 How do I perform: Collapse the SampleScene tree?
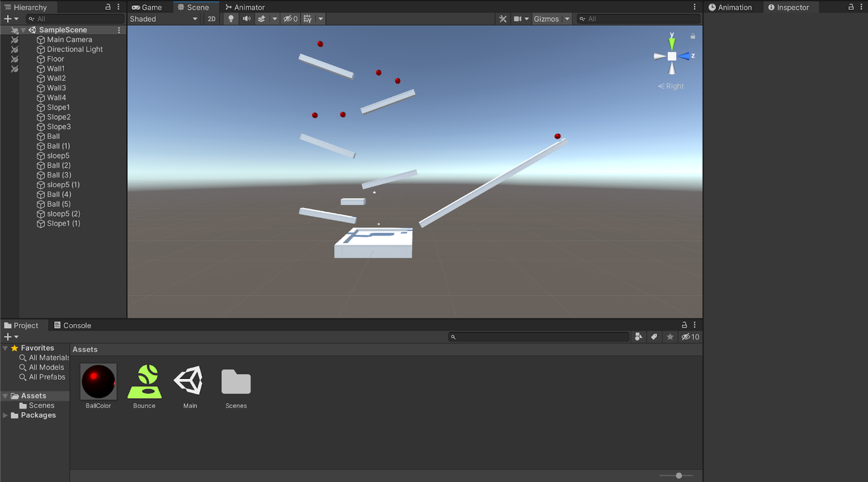[x=24, y=30]
